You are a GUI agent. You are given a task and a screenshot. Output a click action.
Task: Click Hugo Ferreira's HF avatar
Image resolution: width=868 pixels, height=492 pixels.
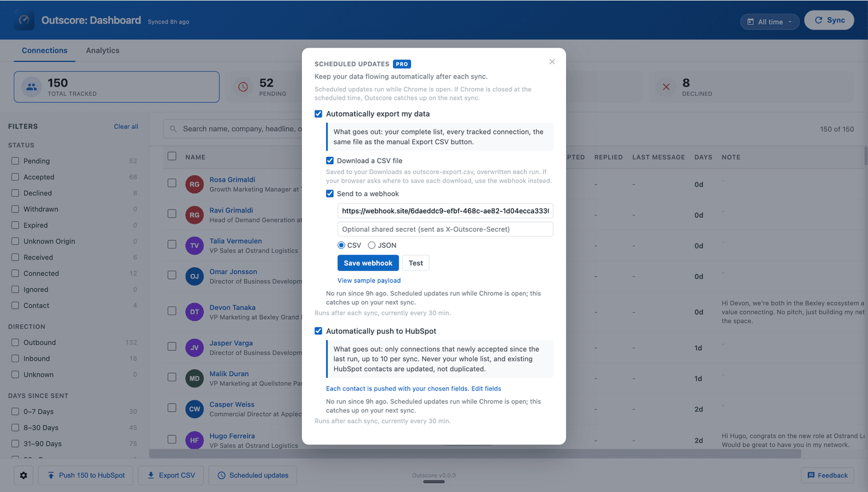coord(195,441)
